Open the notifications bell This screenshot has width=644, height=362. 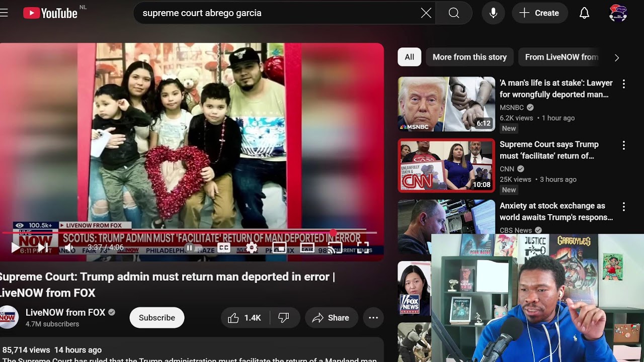click(x=584, y=13)
